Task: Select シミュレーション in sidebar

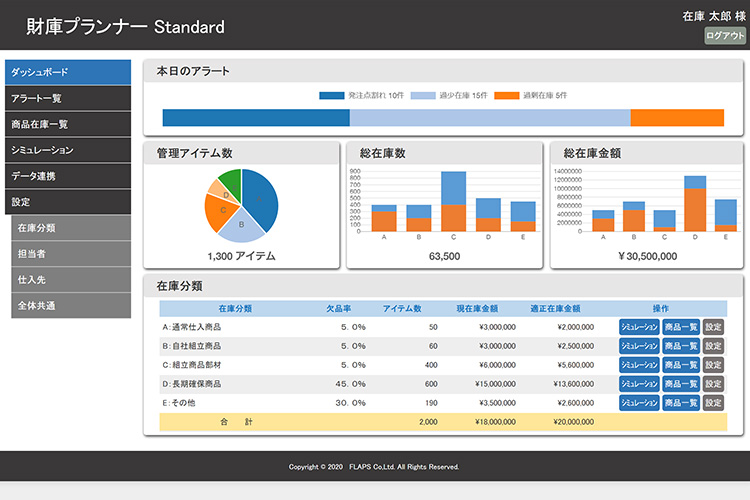Action: pyautogui.click(x=67, y=150)
